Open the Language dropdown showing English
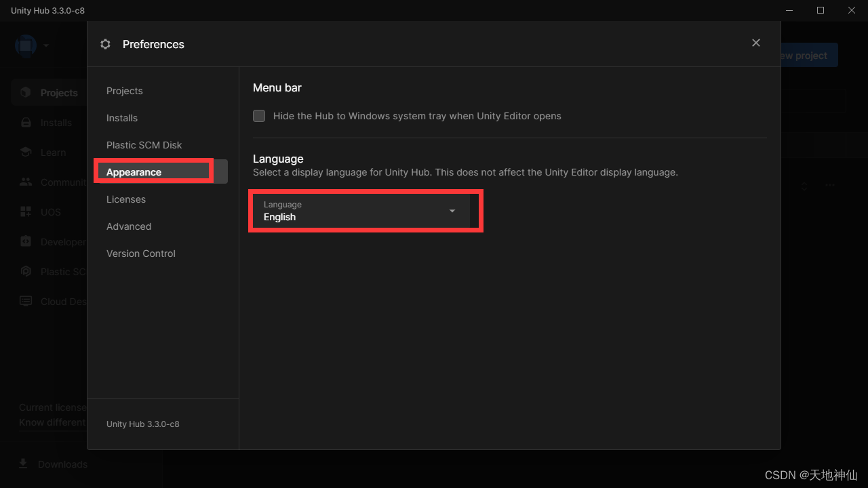The width and height of the screenshot is (868, 488). [361, 211]
